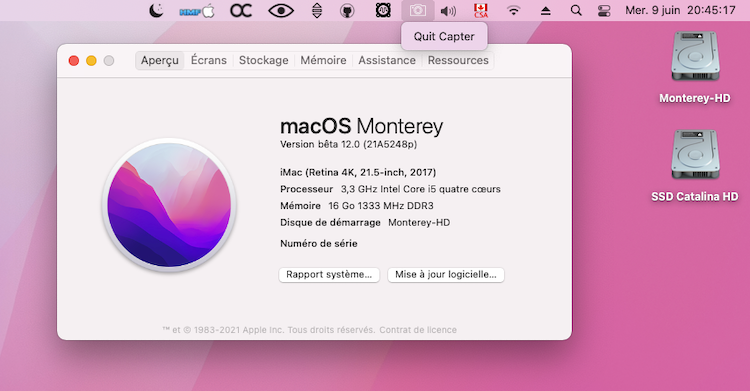The height and width of the screenshot is (391, 750).
Task: Open the crescent moon menu bar icon
Action: coord(156,11)
